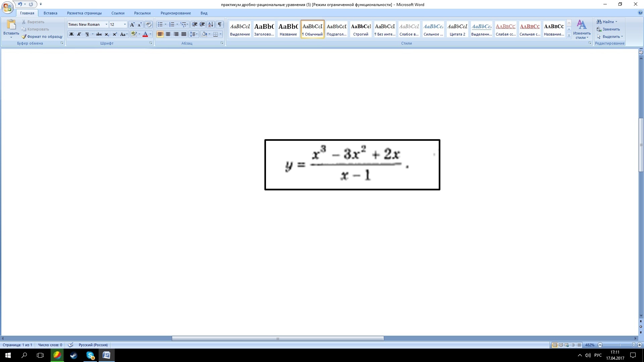Expand the line spacing options
The height and width of the screenshot is (362, 644).
coord(197,34)
